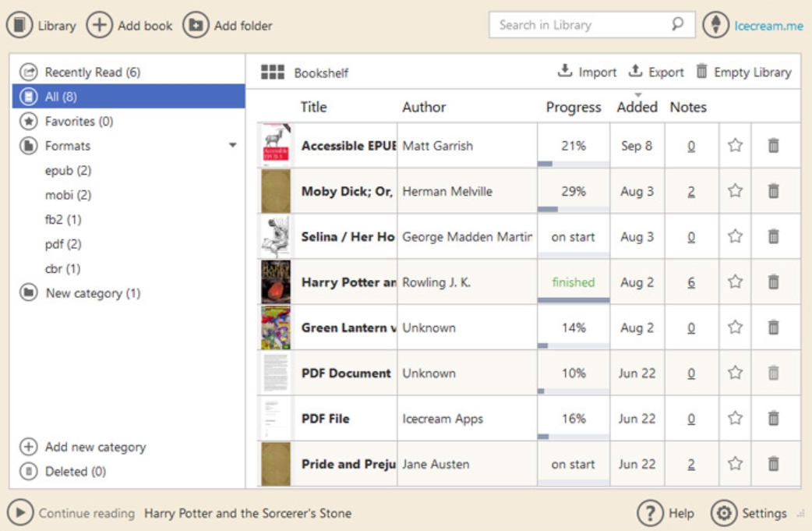Click Accessible EPUB cover thumbnail
812x531 pixels.
pos(276,144)
